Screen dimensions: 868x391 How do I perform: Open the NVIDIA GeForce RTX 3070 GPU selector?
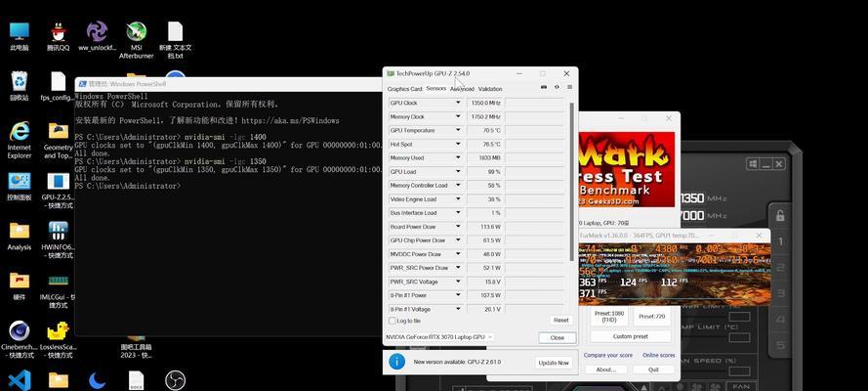tap(439, 336)
